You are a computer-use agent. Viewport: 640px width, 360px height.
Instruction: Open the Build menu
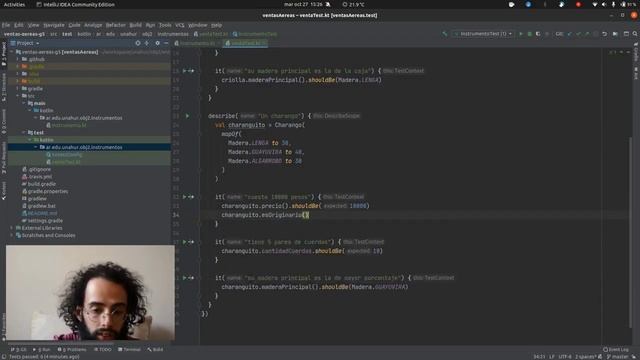[136, 25]
